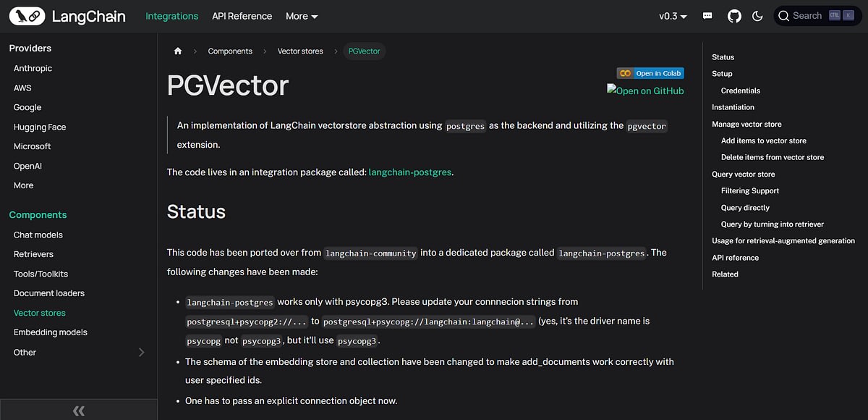Click the Components sidebar heading

pyautogui.click(x=38, y=215)
